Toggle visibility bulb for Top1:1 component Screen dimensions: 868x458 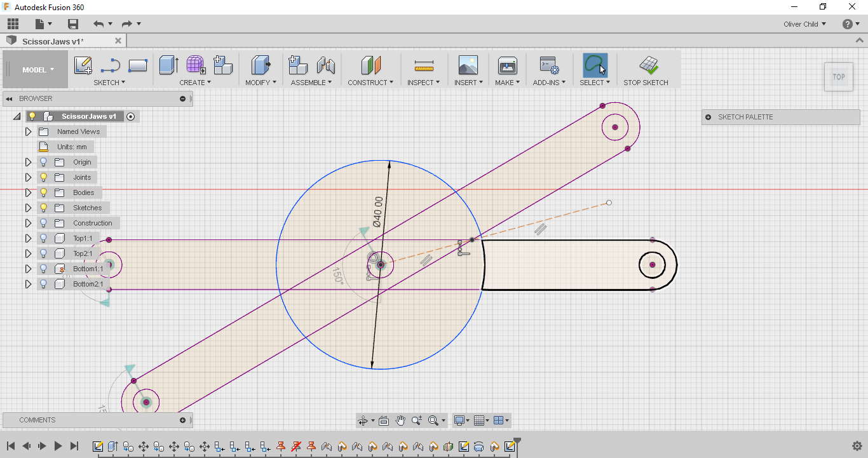point(43,238)
